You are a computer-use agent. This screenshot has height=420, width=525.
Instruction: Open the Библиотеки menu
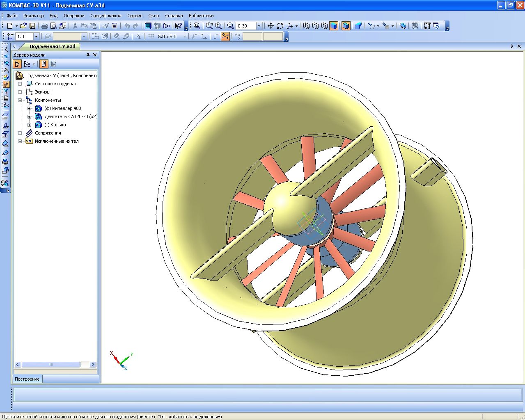[x=201, y=16]
